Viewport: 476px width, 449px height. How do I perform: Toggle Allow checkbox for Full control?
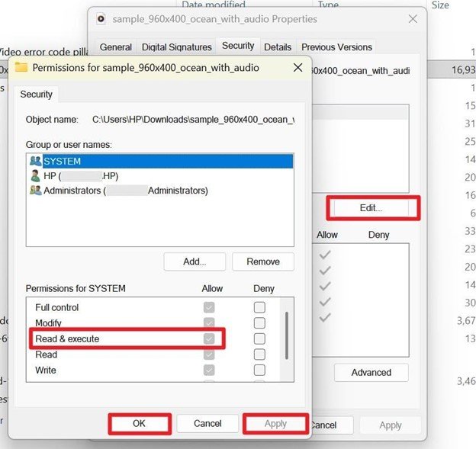(209, 307)
